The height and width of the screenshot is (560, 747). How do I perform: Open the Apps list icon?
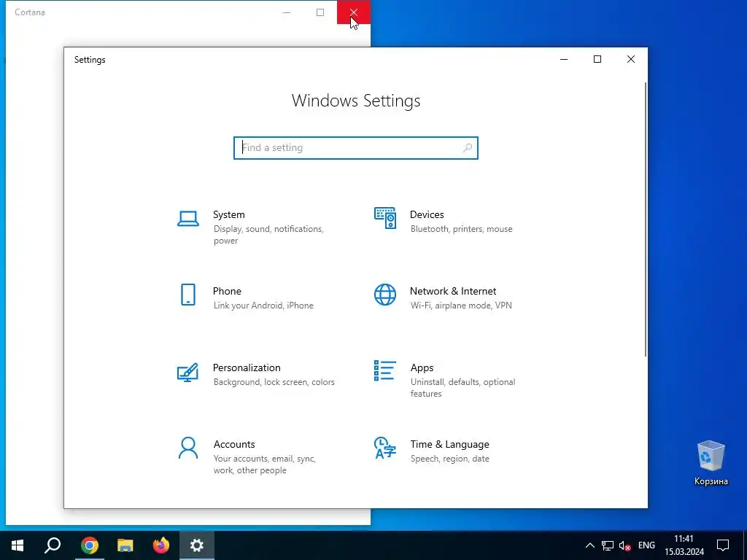click(385, 370)
